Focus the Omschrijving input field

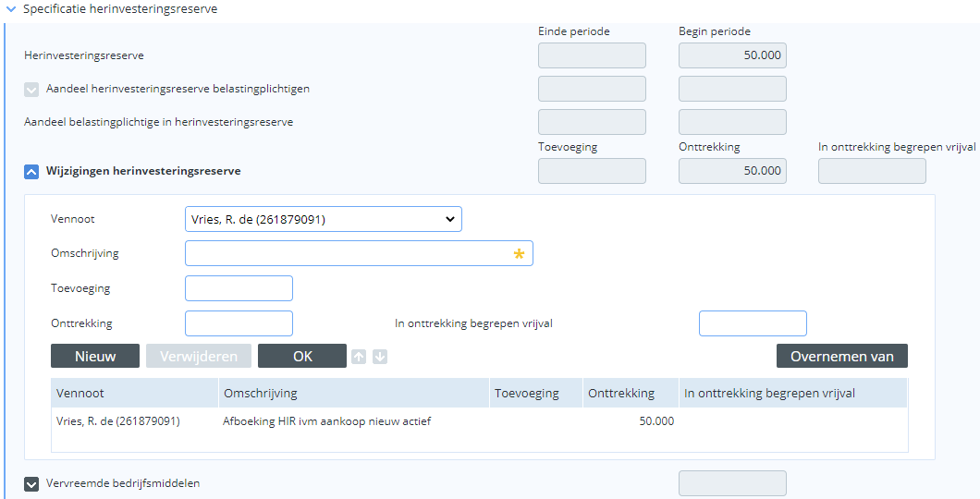[x=359, y=253]
